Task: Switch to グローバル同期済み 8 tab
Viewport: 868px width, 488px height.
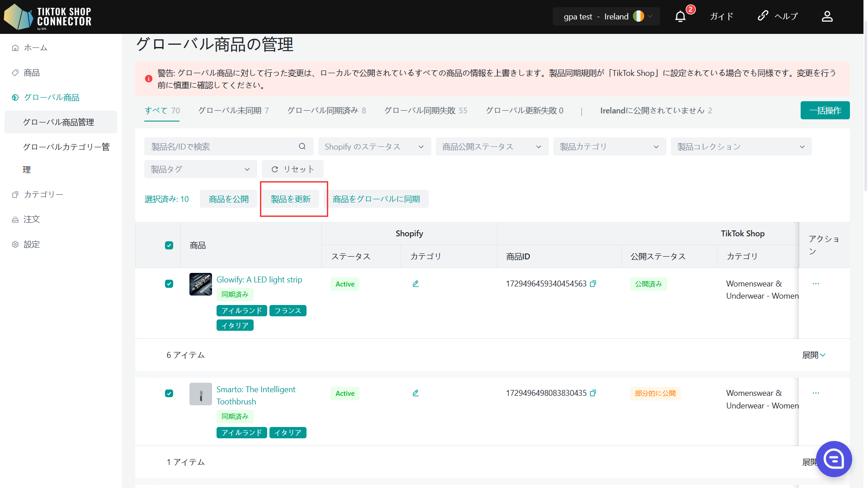Action: coord(326,111)
